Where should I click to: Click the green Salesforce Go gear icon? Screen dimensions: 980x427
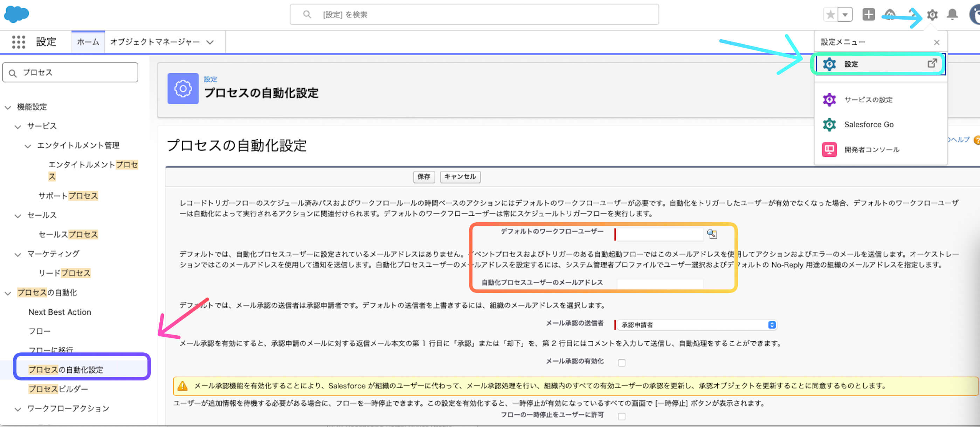pyautogui.click(x=829, y=125)
